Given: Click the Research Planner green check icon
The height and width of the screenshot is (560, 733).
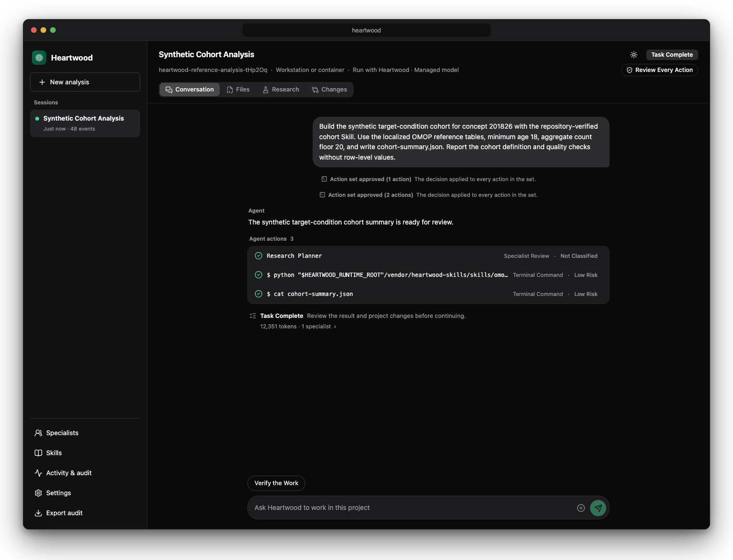Looking at the screenshot, I should pyautogui.click(x=258, y=256).
